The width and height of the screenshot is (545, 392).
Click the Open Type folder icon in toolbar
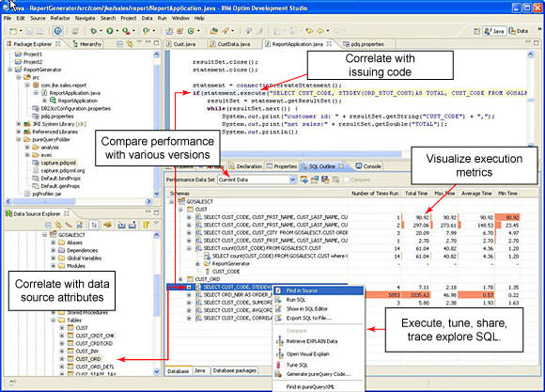click(x=213, y=31)
